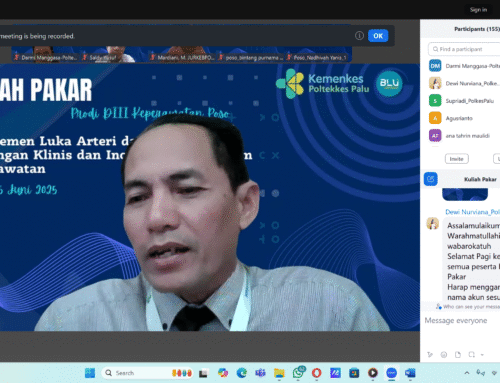Image resolution: width=500 pixels, height=383 pixels.
Task: Switch to Zoom app in the taskbar
Action: pyautogui.click(x=391, y=373)
